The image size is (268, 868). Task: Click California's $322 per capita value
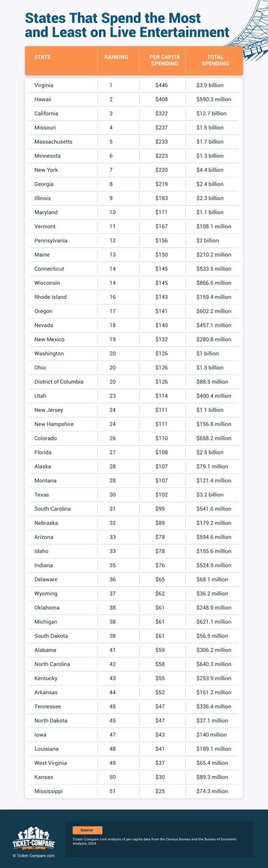[x=161, y=114]
